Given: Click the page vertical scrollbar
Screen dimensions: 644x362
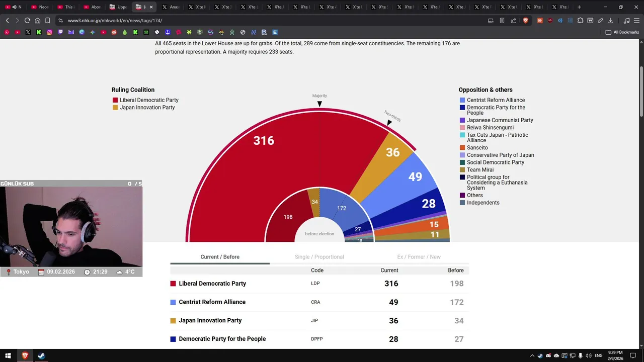Looking at the screenshot, I should [641, 90].
